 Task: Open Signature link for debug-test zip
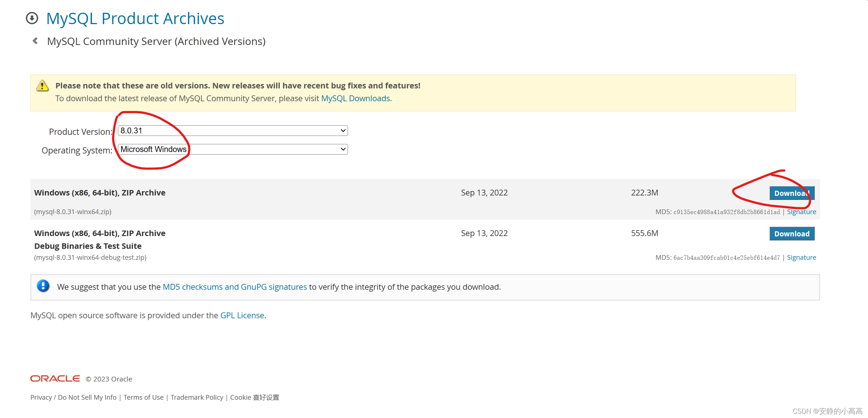click(x=801, y=258)
